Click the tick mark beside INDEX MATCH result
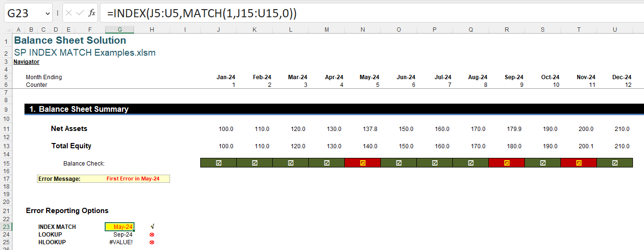This screenshot has height=250, width=644. (x=152, y=226)
